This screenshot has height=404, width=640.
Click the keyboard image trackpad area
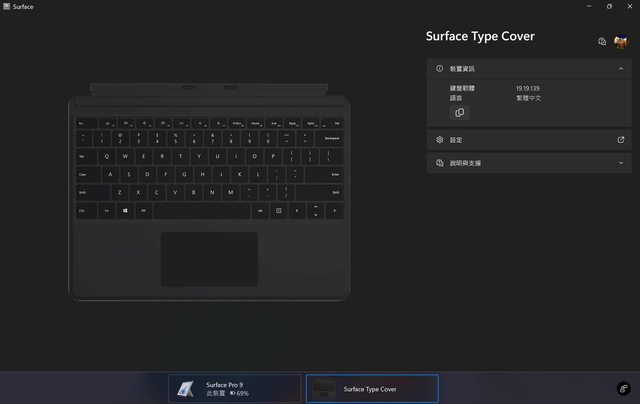[209, 259]
